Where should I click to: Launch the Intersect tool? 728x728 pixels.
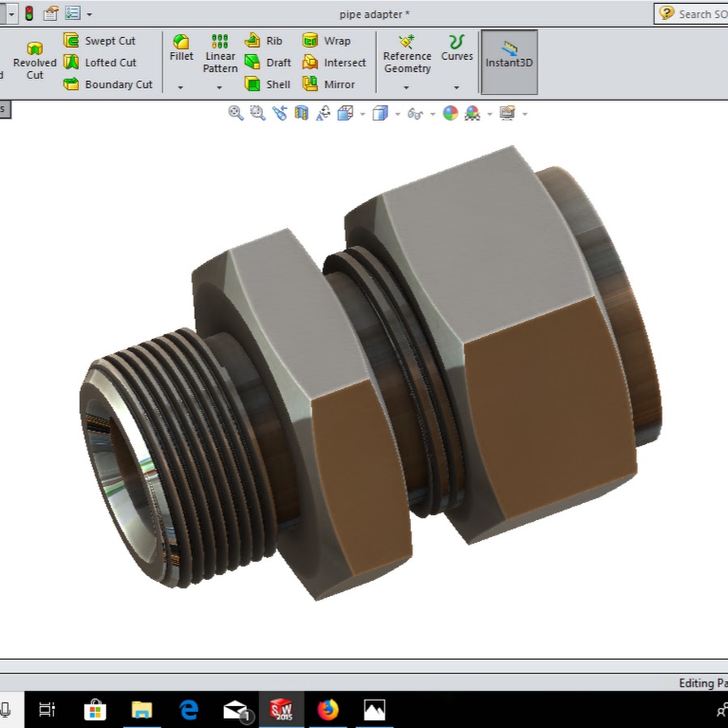click(334, 62)
